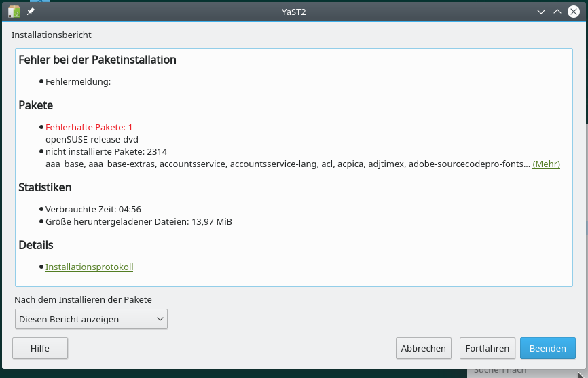Image resolution: width=588 pixels, height=378 pixels.
Task: Click the 'Verbrauchte Zeit: 04:56' entry
Action: point(93,210)
